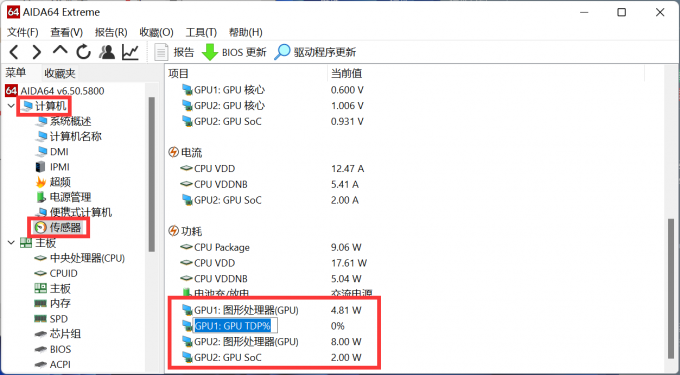Screen dimensions: 680x375
Task: Click the 4.81 W GPU1 power value
Action: (x=346, y=310)
